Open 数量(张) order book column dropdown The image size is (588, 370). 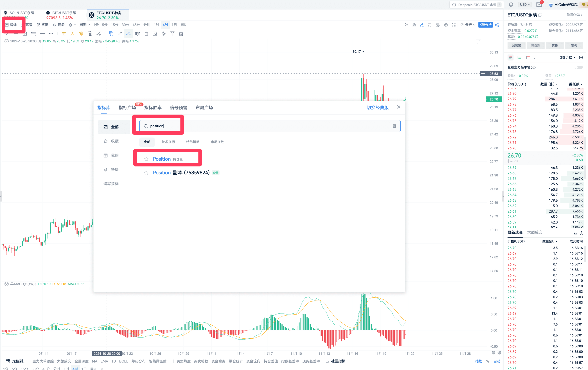pyautogui.click(x=549, y=84)
